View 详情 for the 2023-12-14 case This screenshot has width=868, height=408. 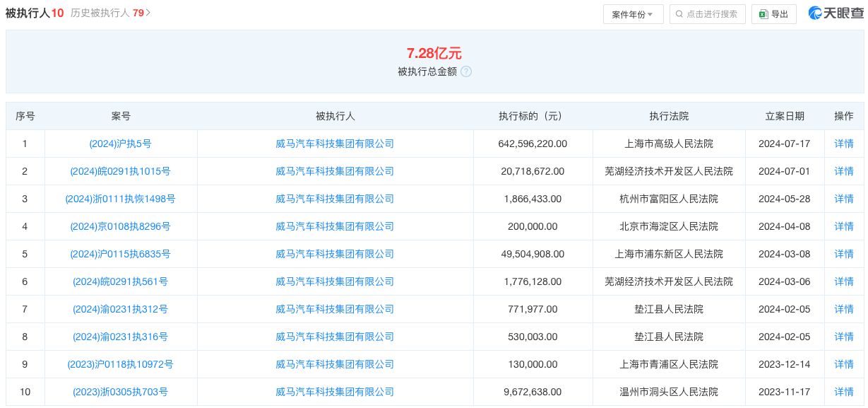click(844, 364)
